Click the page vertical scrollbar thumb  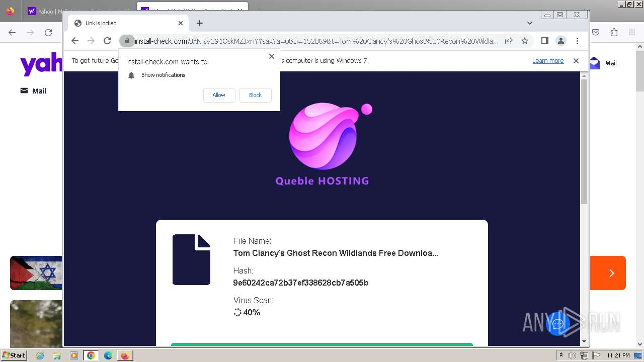(x=584, y=141)
